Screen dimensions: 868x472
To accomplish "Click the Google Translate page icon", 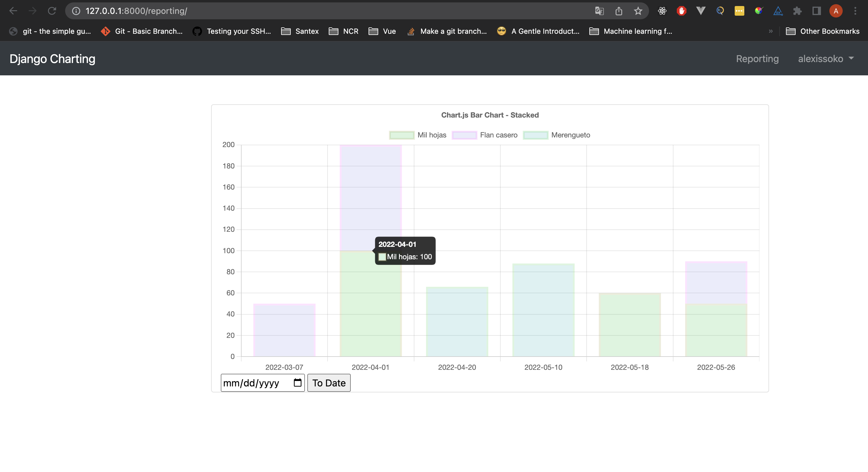I will (600, 11).
